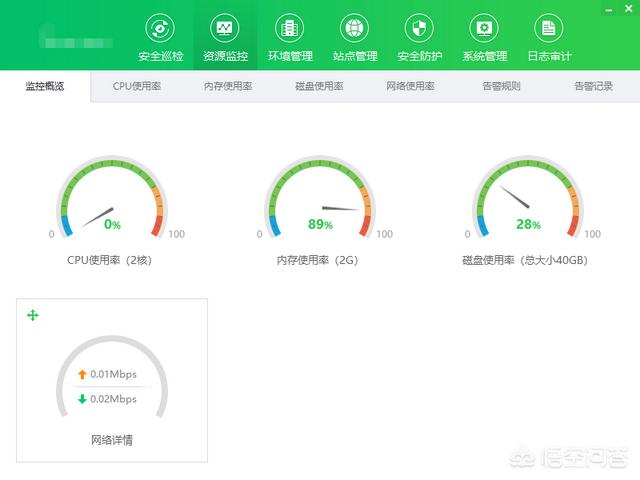Open the 安全防护 security protection icon
640x480 pixels.
coord(419,28)
